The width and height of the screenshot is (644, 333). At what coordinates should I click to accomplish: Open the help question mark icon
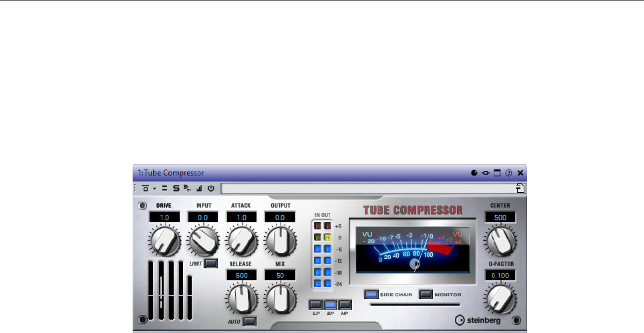tap(508, 173)
